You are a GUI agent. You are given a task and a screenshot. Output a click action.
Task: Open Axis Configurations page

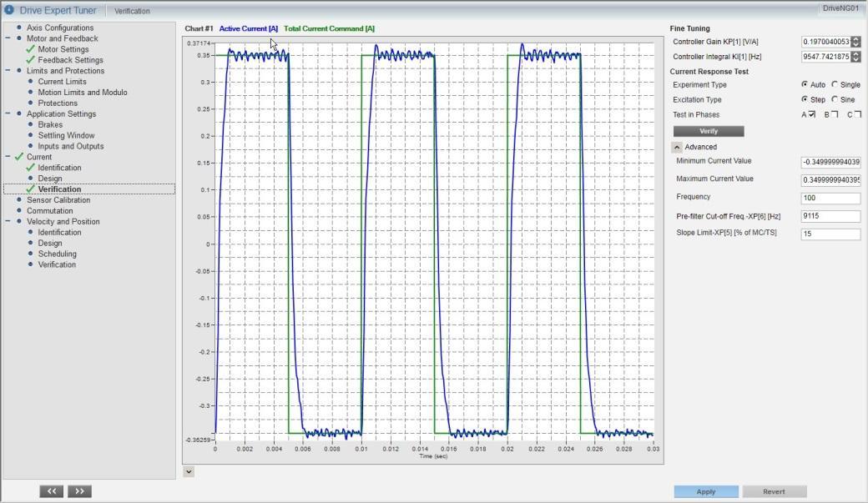tap(60, 28)
